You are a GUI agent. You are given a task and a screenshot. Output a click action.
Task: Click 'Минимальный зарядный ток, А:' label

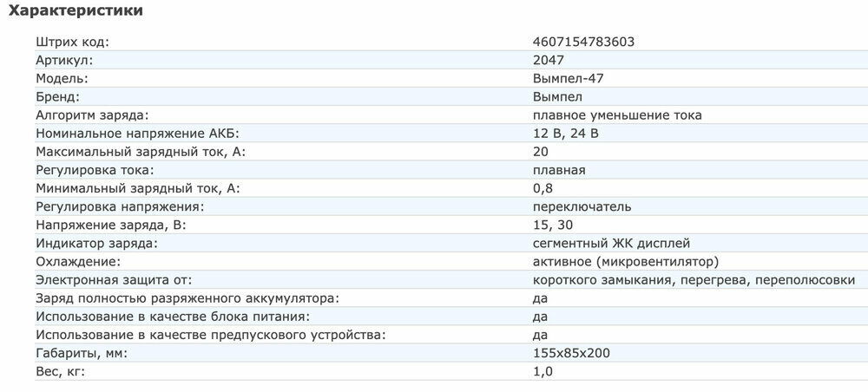[138, 188]
